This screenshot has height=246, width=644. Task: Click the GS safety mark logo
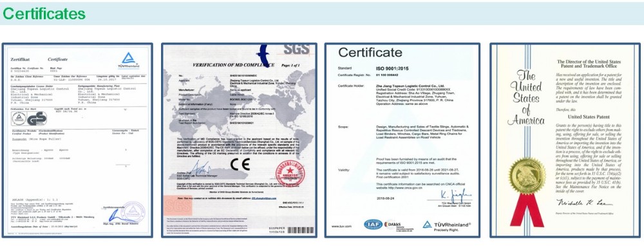click(29, 118)
